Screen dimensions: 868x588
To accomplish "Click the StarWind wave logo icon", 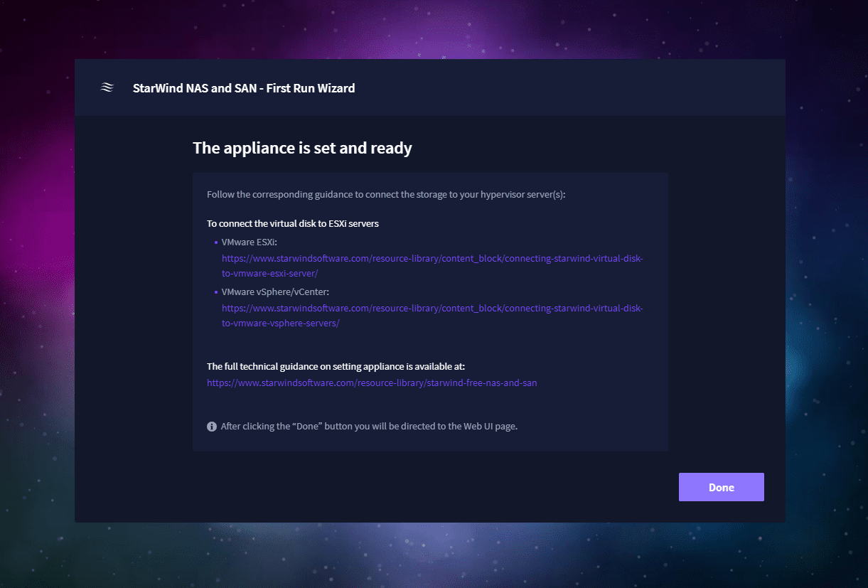I will [x=107, y=88].
